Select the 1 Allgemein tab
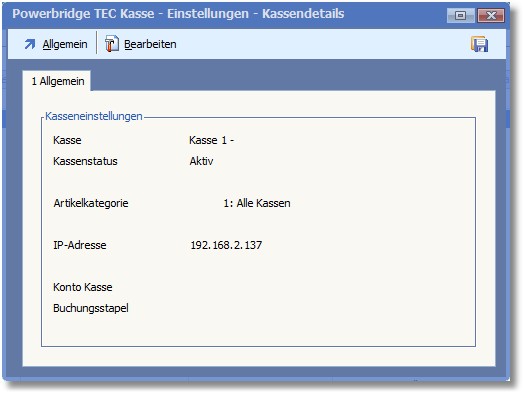The width and height of the screenshot is (524, 395). pos(57,81)
